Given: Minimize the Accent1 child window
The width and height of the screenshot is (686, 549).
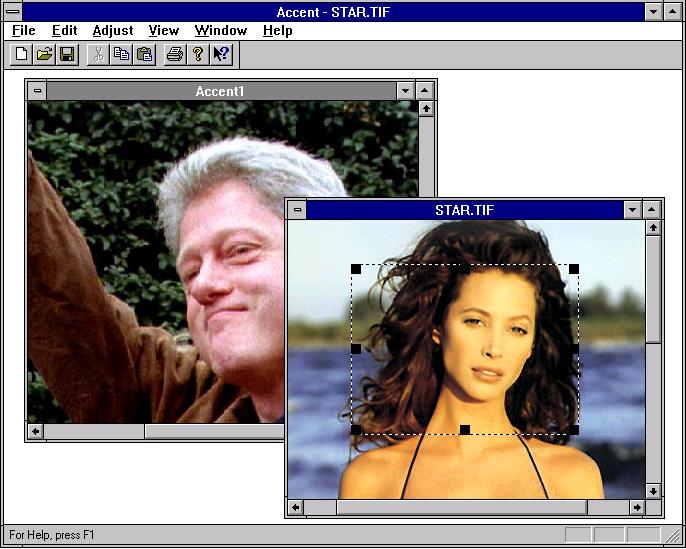Looking at the screenshot, I should [405, 91].
